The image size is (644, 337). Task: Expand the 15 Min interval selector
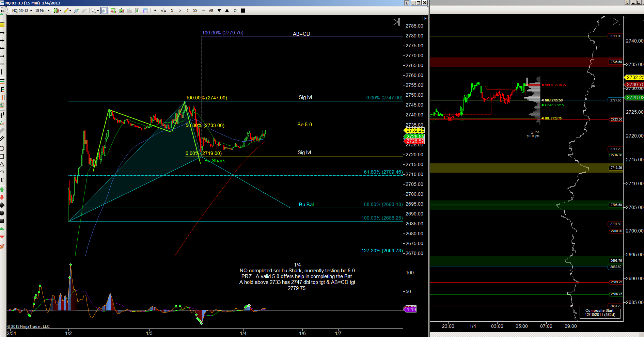tap(42, 11)
